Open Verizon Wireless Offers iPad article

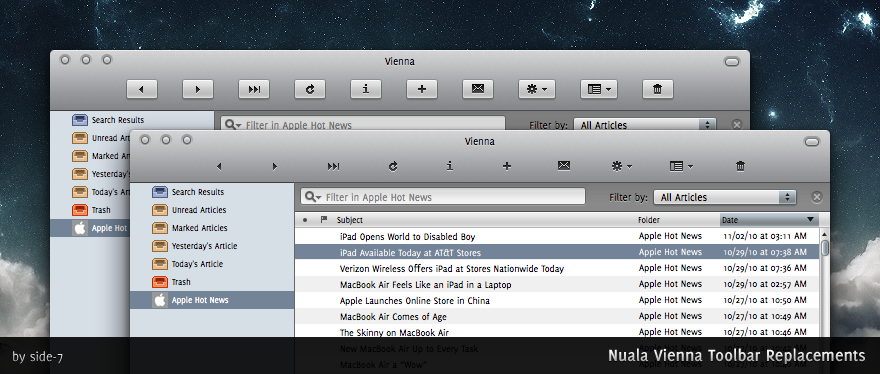tap(557, 268)
